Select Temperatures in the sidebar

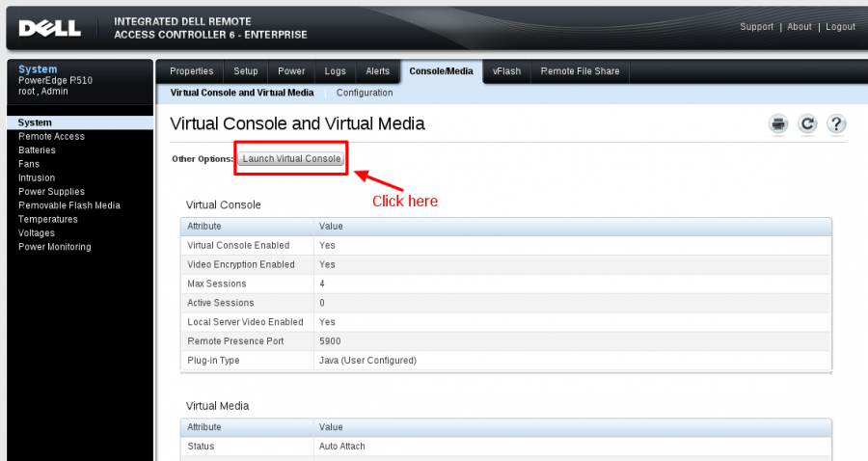point(48,219)
